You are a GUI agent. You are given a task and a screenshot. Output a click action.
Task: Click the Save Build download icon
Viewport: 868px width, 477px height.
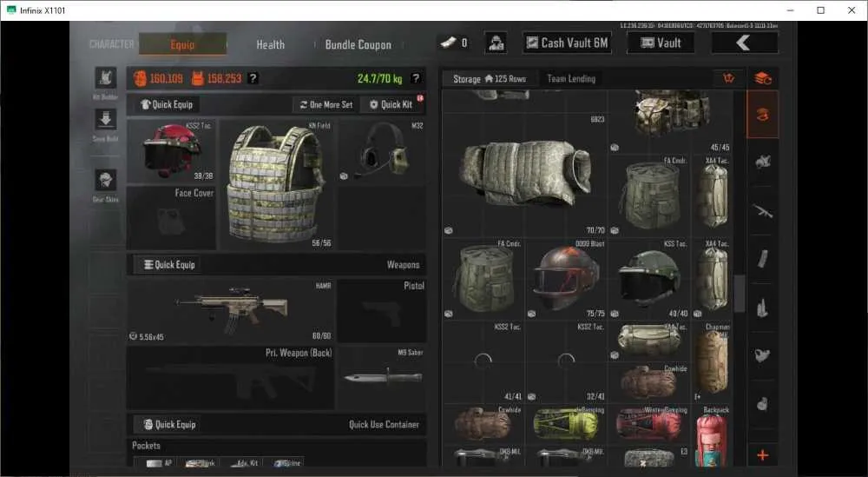tap(105, 119)
